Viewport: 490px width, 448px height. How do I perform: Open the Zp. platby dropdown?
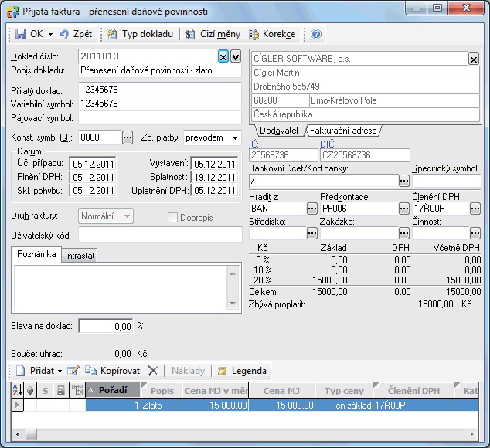tap(234, 138)
